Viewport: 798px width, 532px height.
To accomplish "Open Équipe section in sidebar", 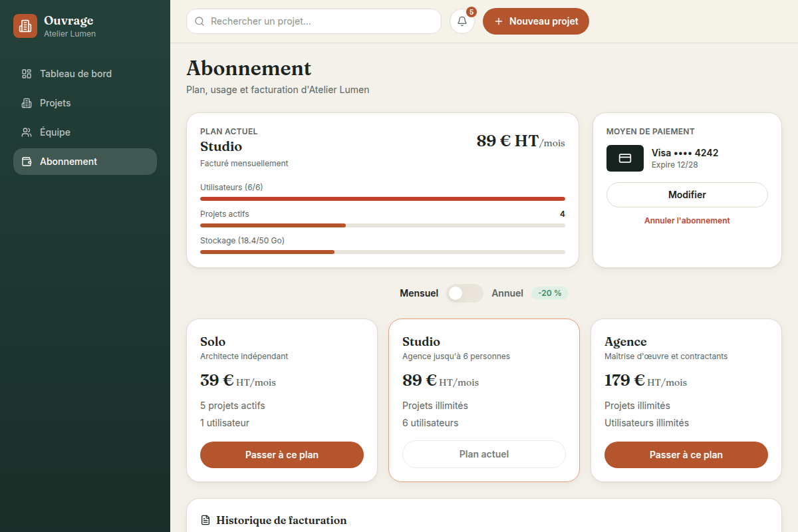I will click(85, 132).
